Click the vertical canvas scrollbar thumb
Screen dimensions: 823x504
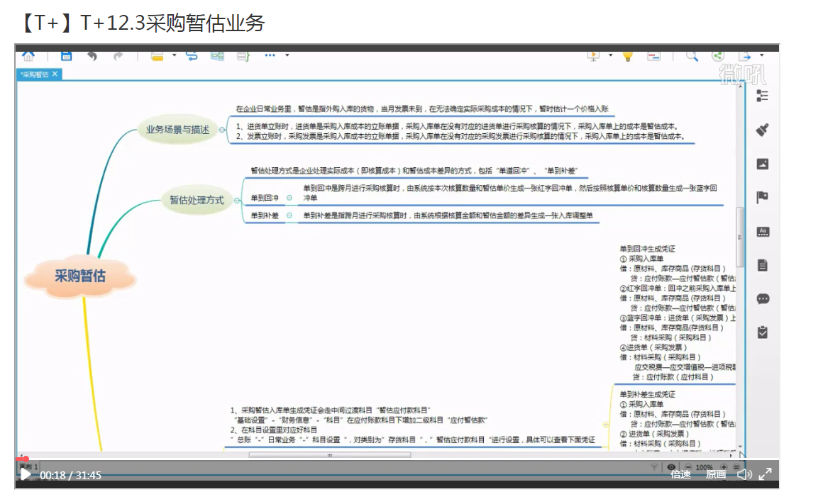coord(739,237)
